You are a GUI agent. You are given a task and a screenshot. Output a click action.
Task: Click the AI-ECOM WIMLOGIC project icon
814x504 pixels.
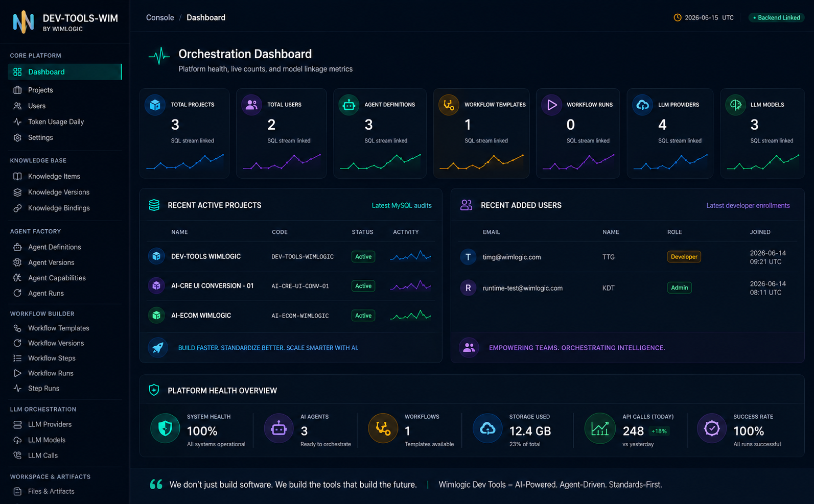[156, 315]
